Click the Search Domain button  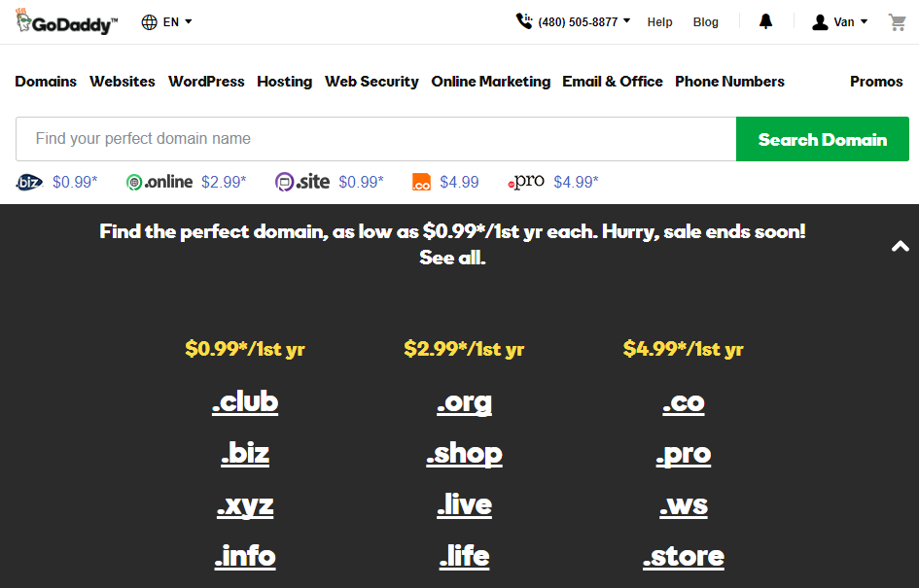pyautogui.click(x=823, y=139)
